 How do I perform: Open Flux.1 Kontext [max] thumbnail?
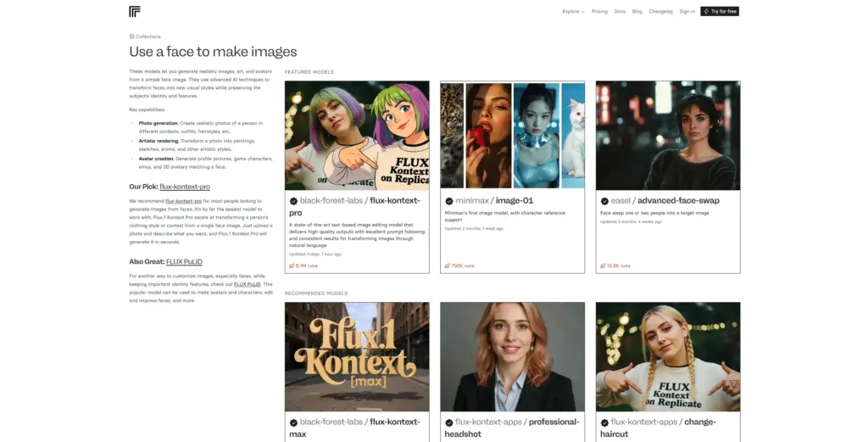357,356
